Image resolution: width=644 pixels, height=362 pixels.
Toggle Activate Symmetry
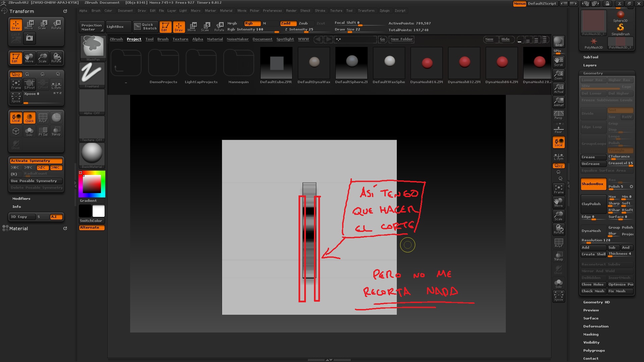tap(36, 161)
